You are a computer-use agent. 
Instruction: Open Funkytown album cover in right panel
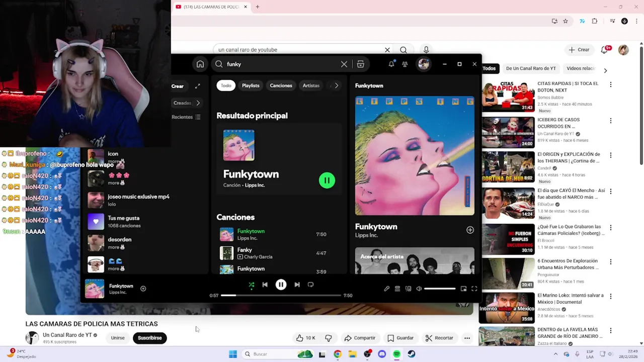pos(415,156)
